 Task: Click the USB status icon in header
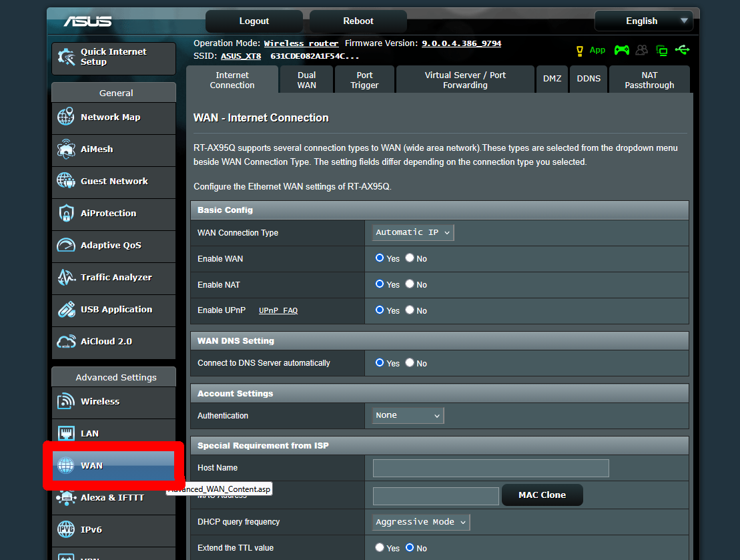(683, 49)
